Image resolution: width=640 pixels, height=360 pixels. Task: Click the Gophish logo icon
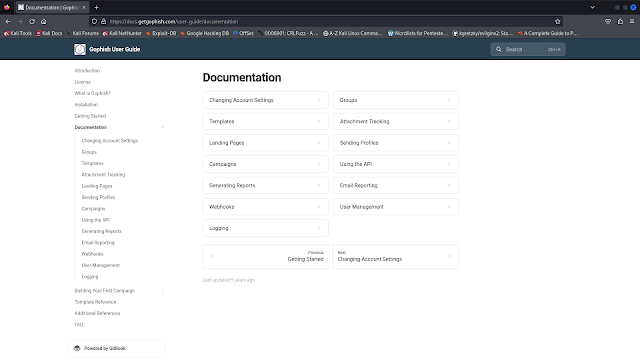coord(80,49)
